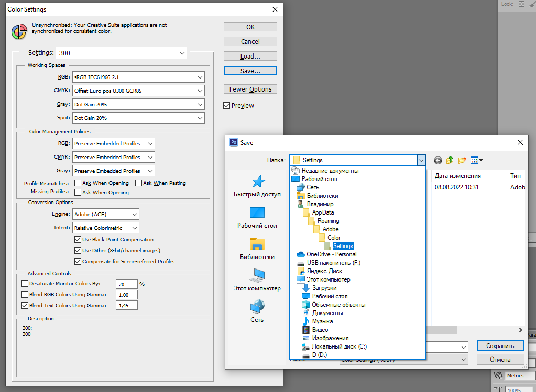The image size is (536, 392).
Task: Click Fewer Options button
Action: pyautogui.click(x=250, y=89)
